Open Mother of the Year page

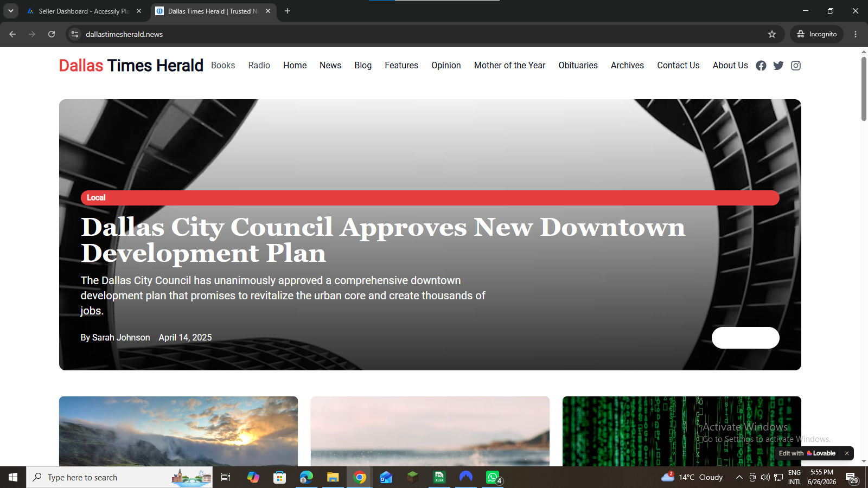[x=509, y=65]
